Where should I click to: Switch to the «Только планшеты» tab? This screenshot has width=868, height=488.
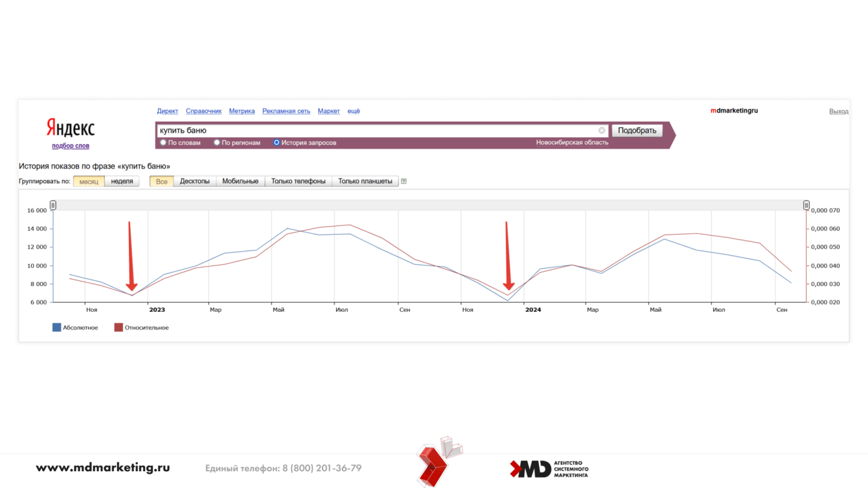[x=365, y=181]
